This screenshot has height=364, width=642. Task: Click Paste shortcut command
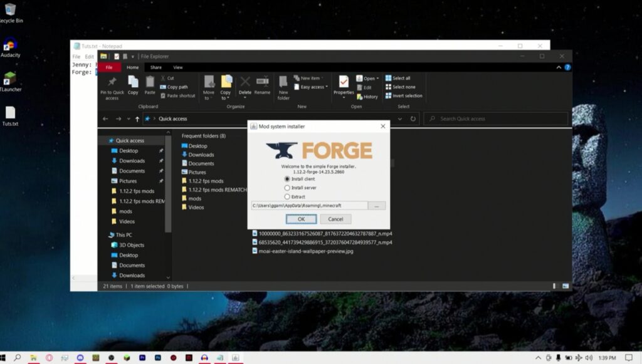point(177,96)
